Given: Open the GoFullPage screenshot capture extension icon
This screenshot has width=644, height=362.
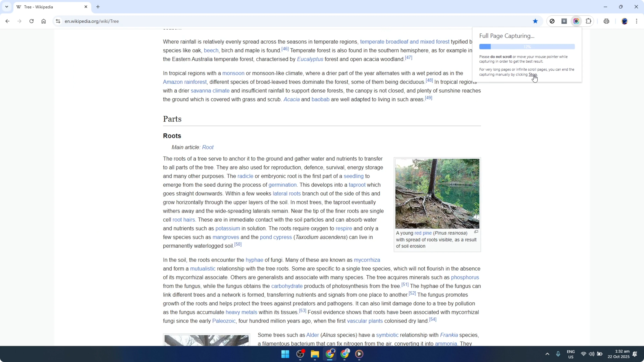Looking at the screenshot, I should pos(576,21).
